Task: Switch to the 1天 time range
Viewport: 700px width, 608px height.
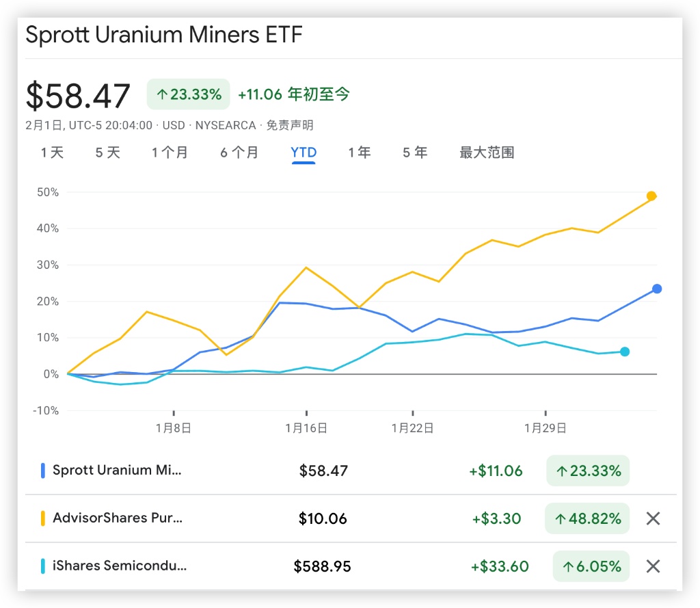Action: pyautogui.click(x=52, y=153)
